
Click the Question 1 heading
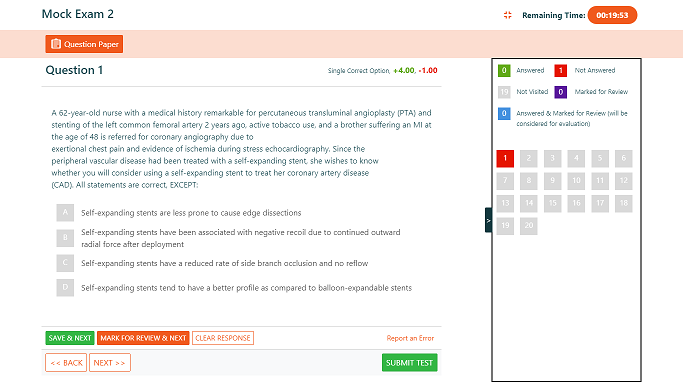click(74, 70)
